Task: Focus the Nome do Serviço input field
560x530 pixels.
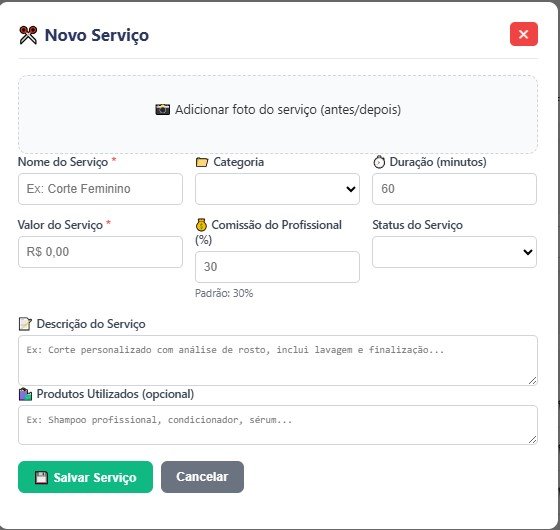Action: [x=100, y=189]
